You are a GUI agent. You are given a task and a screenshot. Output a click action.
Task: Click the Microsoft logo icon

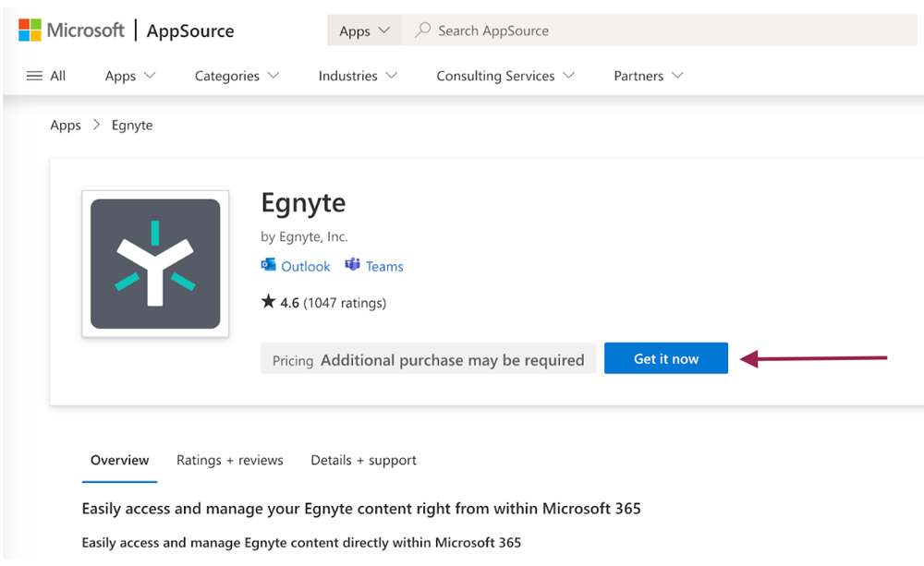click(30, 30)
